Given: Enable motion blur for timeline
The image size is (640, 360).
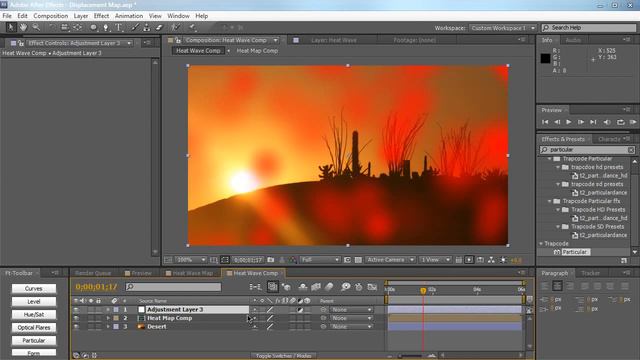Looking at the screenshot, I should click(329, 287).
